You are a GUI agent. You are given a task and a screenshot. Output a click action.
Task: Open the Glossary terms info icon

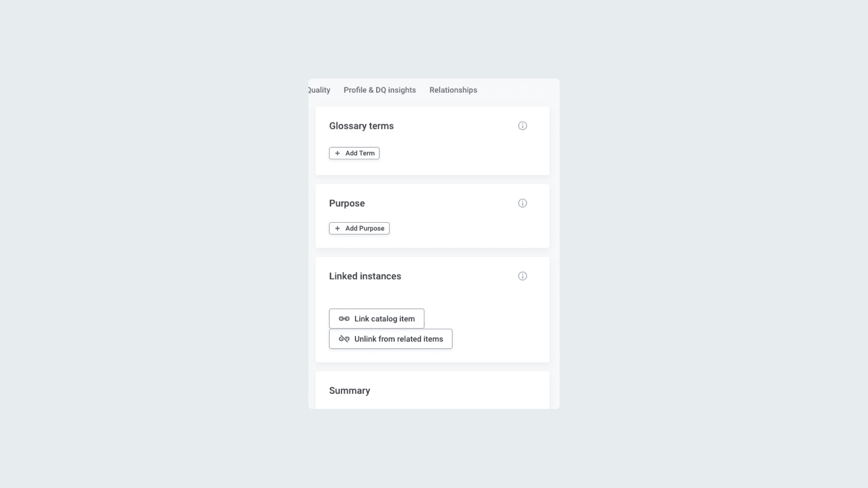coord(523,126)
